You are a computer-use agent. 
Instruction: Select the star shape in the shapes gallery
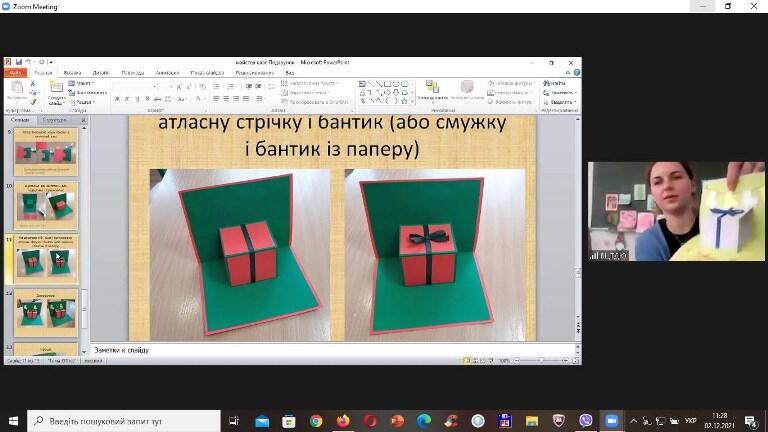click(404, 101)
